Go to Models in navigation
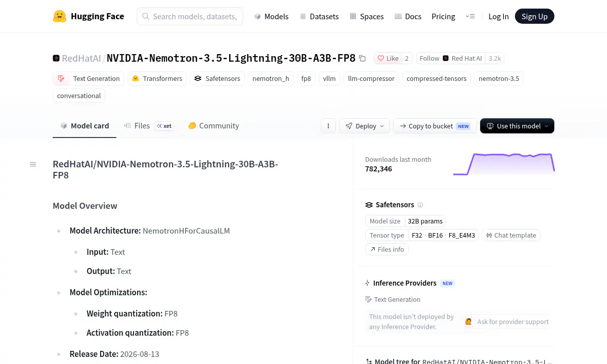Screen dimensions: 607x364 point(271,16)
